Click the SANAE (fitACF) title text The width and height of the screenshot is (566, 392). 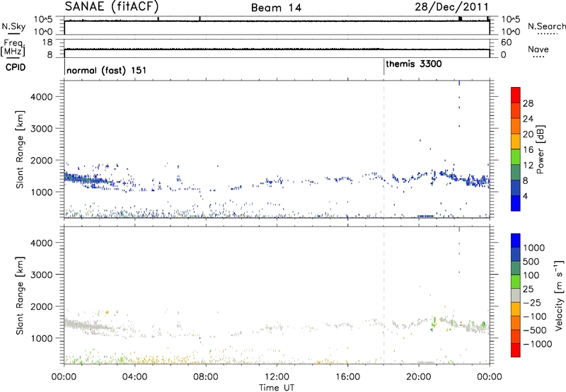112,6
